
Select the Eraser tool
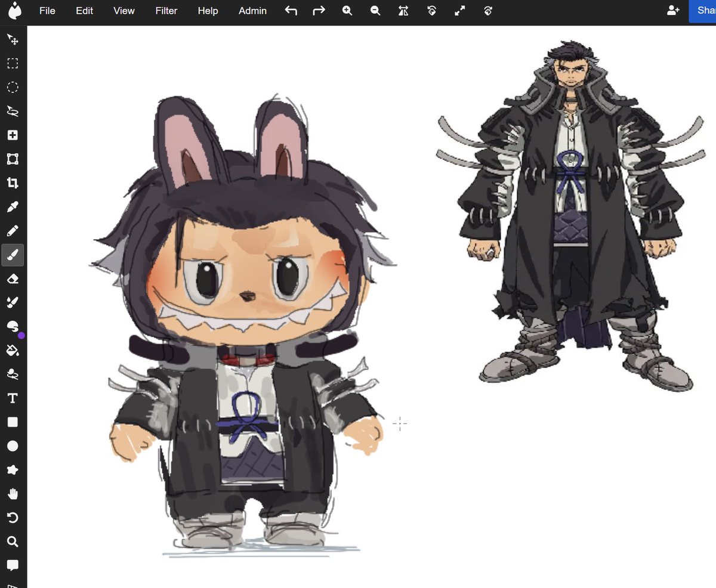click(x=13, y=279)
